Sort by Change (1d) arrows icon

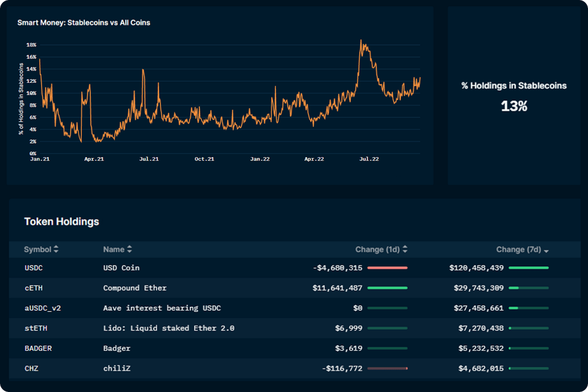(405, 249)
